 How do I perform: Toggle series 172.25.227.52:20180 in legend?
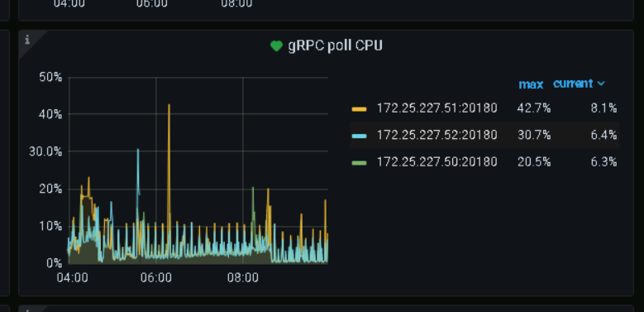(437, 135)
